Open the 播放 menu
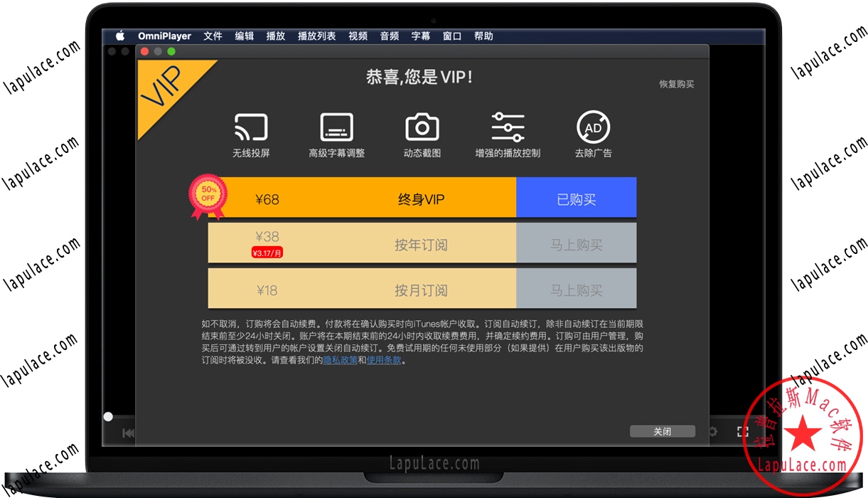 pyautogui.click(x=275, y=36)
